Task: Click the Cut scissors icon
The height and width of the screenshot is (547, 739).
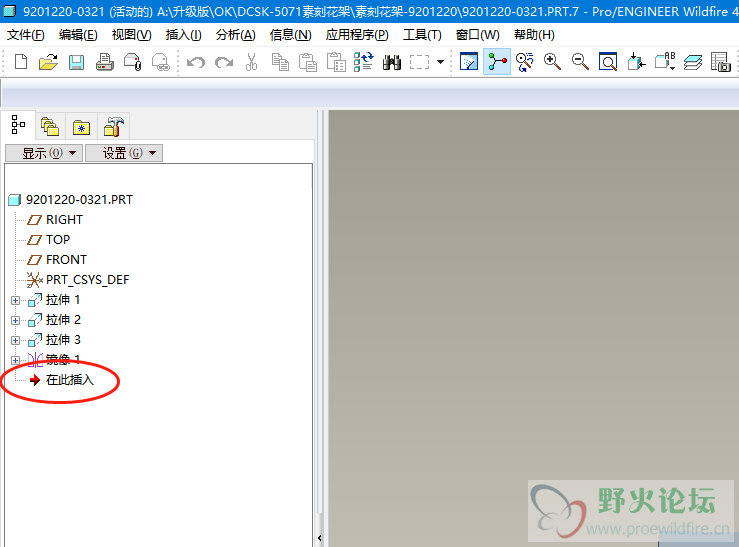Action: [x=251, y=62]
